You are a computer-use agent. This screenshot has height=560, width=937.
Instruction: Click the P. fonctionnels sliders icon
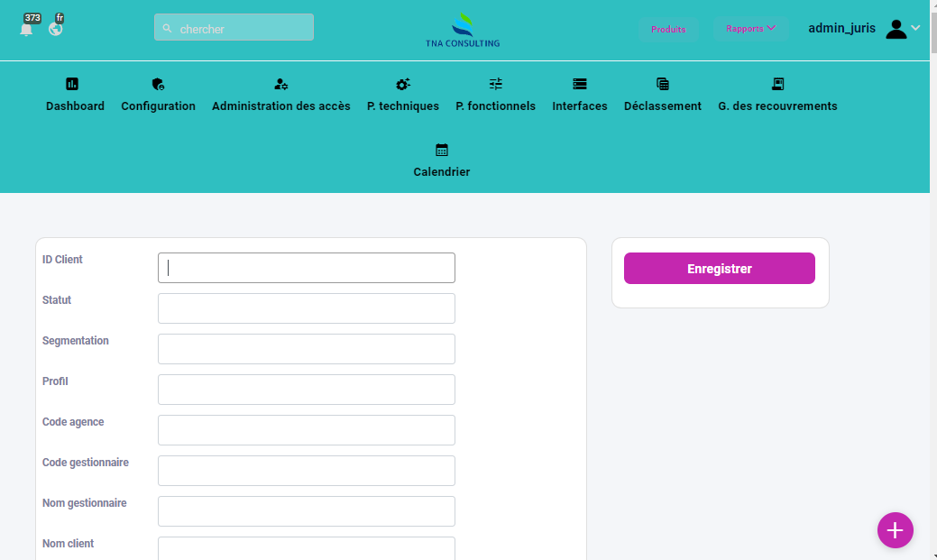pos(496,84)
